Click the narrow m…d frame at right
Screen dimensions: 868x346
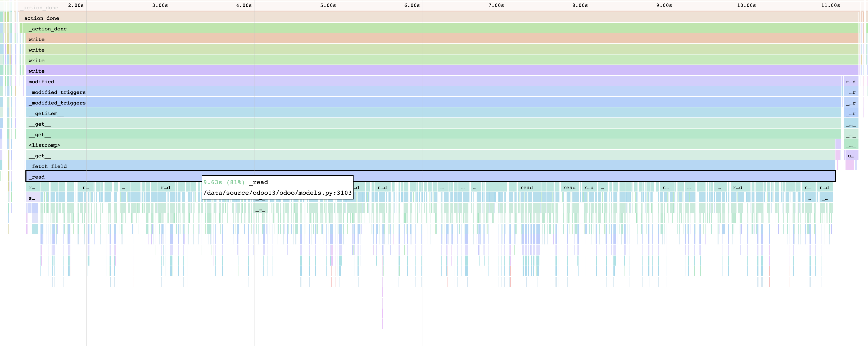click(851, 81)
